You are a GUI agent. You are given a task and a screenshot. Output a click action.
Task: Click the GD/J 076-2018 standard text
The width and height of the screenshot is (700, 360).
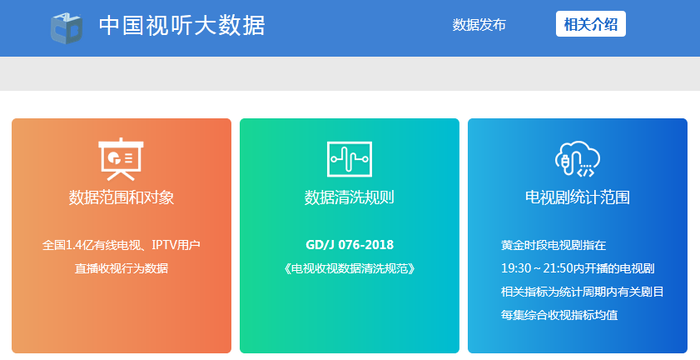tap(350, 245)
